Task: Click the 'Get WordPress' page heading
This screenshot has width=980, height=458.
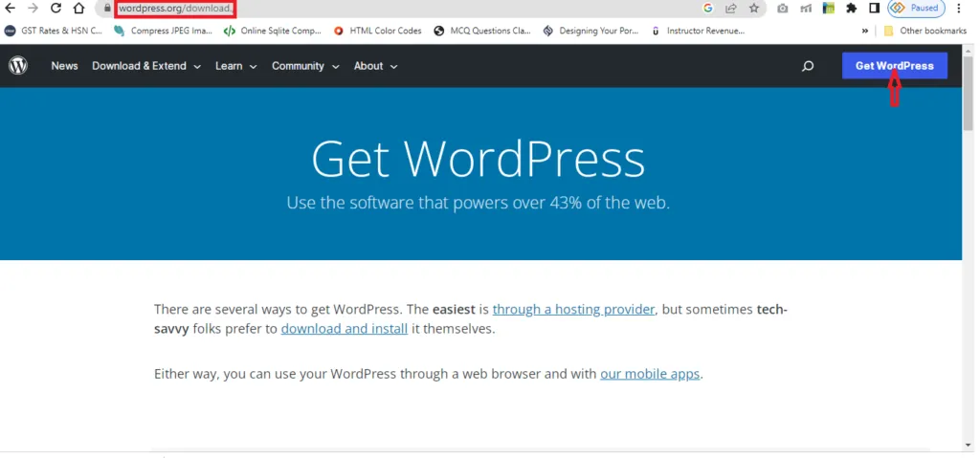Action: pos(479,160)
